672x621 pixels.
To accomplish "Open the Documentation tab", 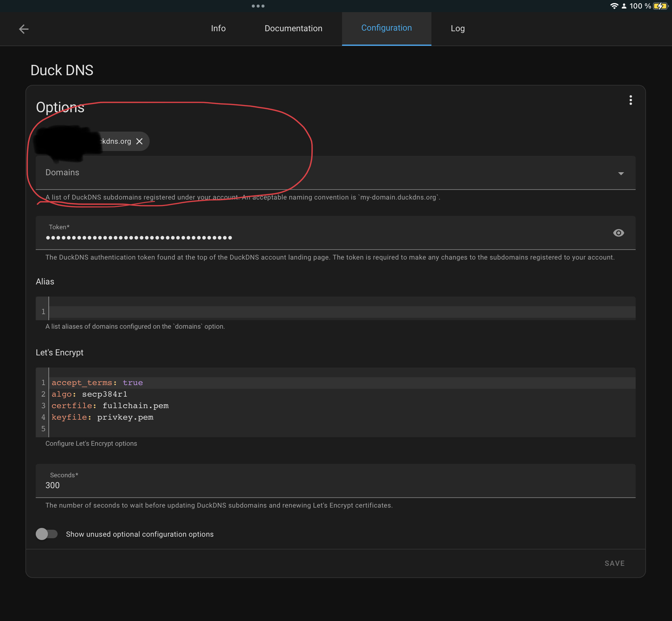I will pyautogui.click(x=293, y=29).
